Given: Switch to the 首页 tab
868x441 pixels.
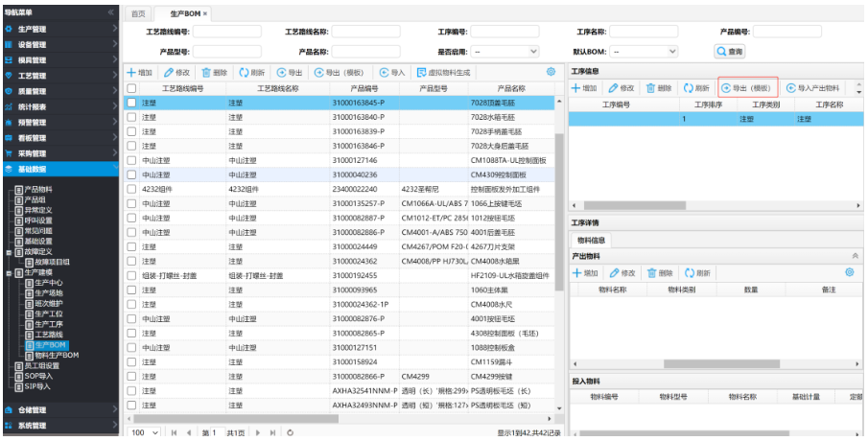Looking at the screenshot, I should pyautogui.click(x=139, y=13).
